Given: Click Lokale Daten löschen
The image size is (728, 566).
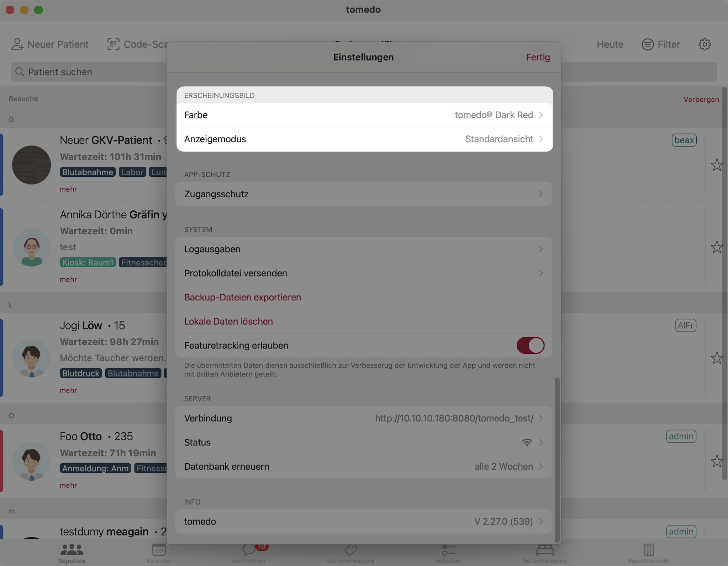Looking at the screenshot, I should 228,321.
